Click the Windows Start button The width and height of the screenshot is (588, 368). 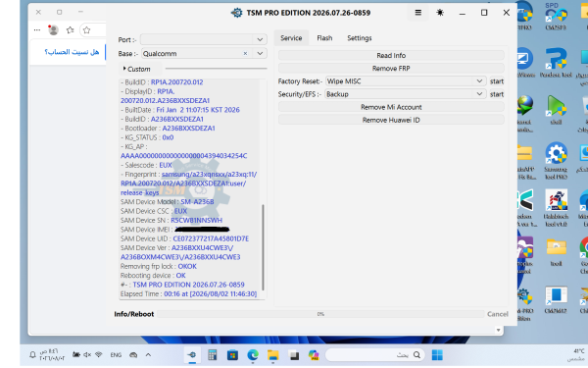click(437, 355)
